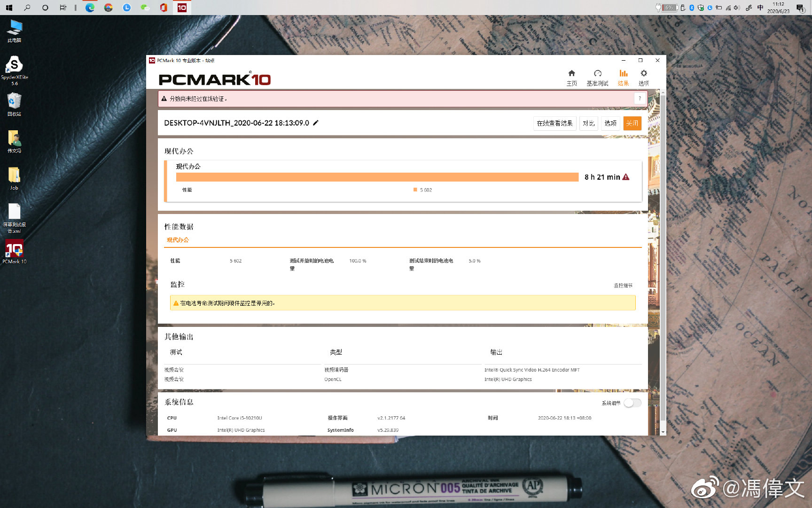Open the 监控细节 monitoring details link
This screenshot has height=508, width=812.
pyautogui.click(x=623, y=286)
